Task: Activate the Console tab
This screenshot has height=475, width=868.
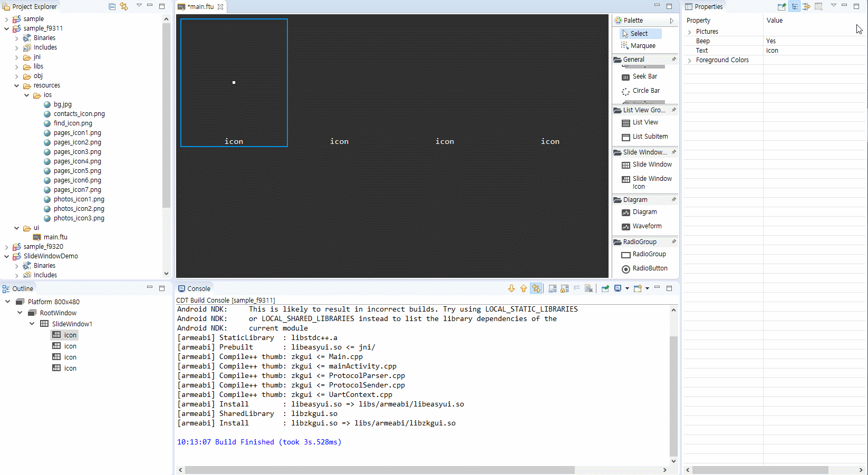Action: [x=194, y=288]
